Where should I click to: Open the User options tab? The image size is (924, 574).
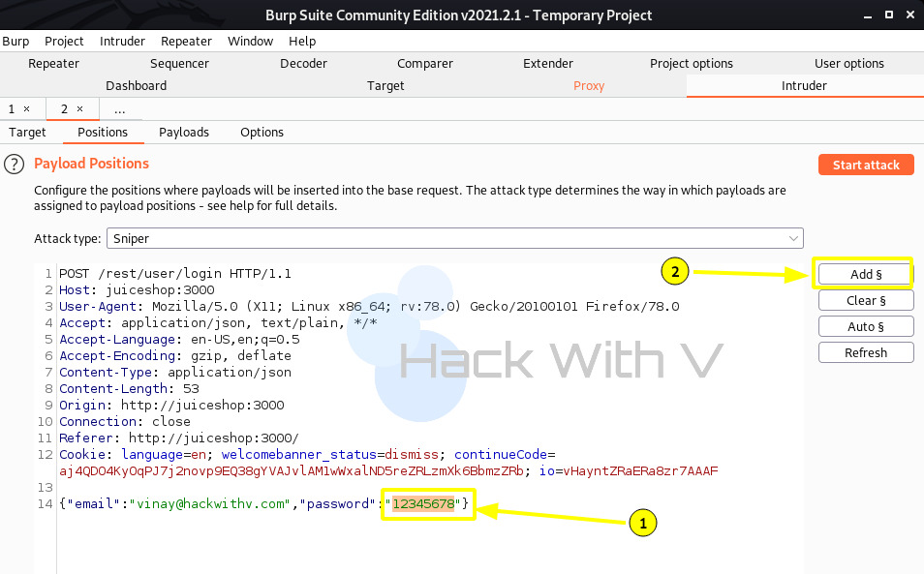tap(849, 64)
